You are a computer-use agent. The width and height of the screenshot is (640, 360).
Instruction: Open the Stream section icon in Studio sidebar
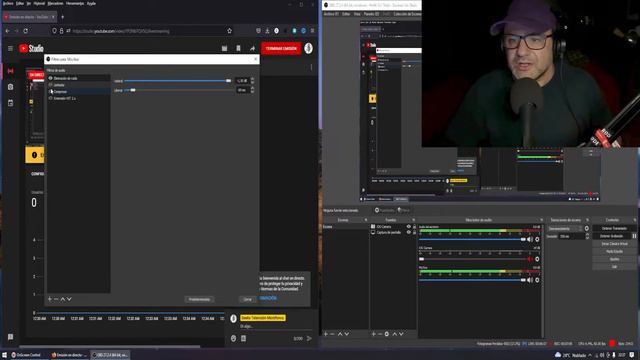(11, 71)
